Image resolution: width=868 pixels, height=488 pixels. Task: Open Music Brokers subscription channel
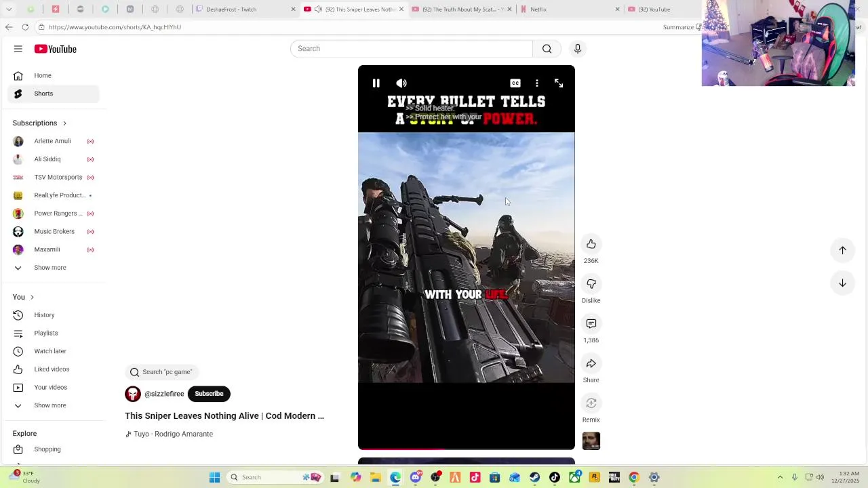tap(54, 232)
